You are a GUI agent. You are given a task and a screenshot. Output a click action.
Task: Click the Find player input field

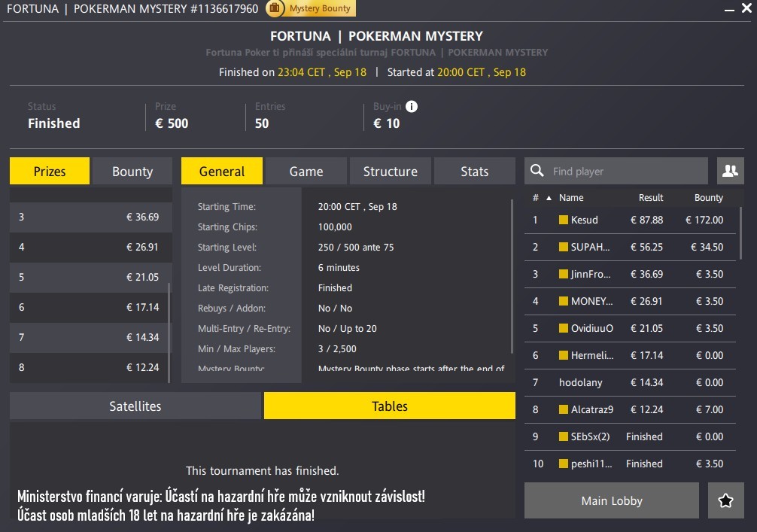[617, 171]
